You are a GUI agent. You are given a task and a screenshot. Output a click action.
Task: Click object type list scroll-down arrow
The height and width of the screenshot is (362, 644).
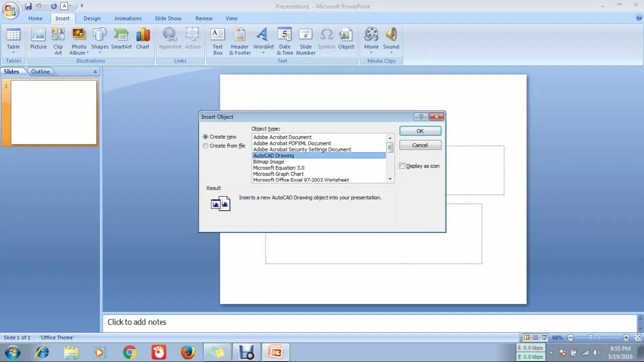coord(390,179)
